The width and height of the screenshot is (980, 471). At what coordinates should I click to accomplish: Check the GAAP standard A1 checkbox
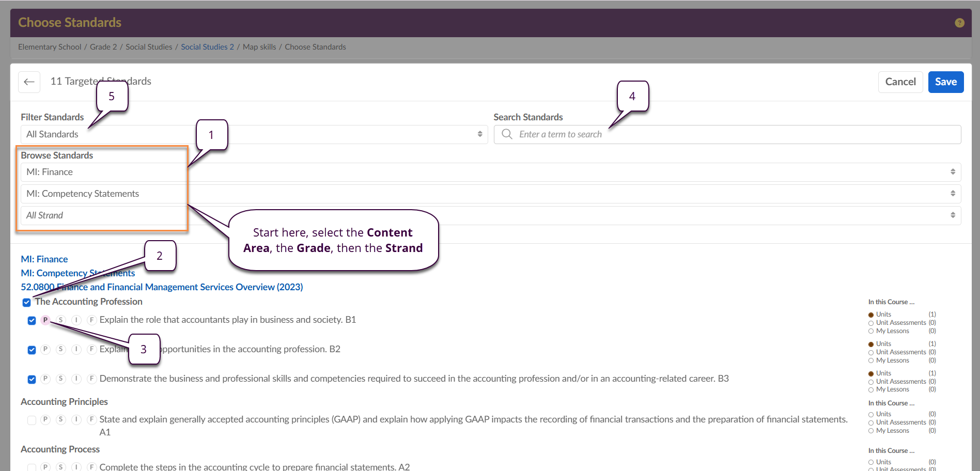(x=32, y=420)
